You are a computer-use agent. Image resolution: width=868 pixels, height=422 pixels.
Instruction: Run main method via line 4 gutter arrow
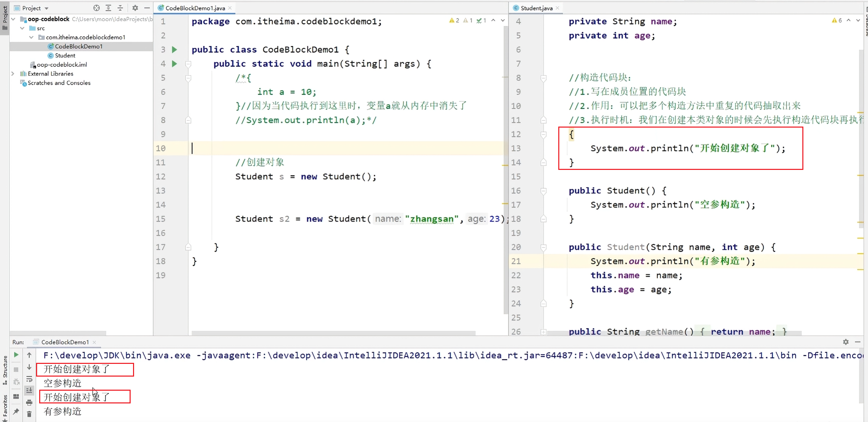pyautogui.click(x=175, y=64)
